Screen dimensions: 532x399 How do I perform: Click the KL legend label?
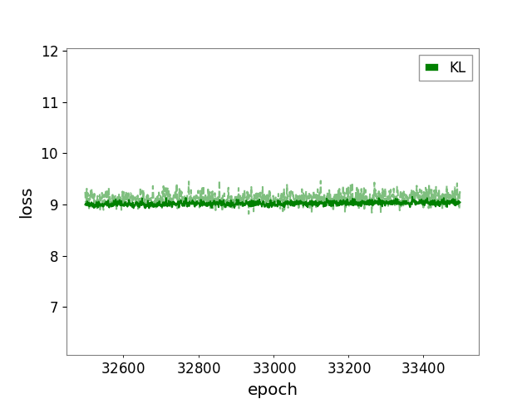[x=457, y=67]
